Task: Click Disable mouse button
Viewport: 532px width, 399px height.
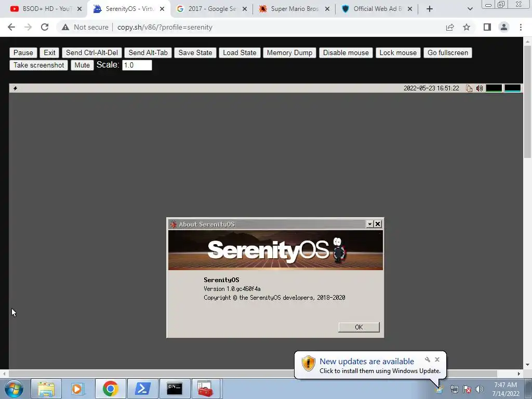Action: tap(345, 52)
